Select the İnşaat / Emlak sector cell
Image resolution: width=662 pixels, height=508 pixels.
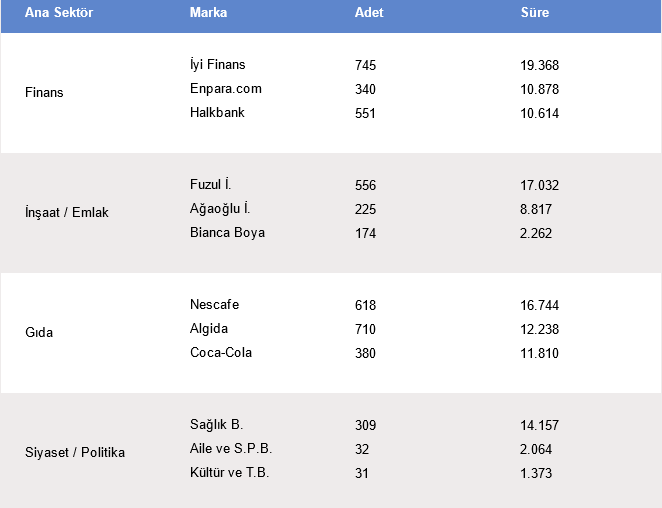[x=68, y=213]
